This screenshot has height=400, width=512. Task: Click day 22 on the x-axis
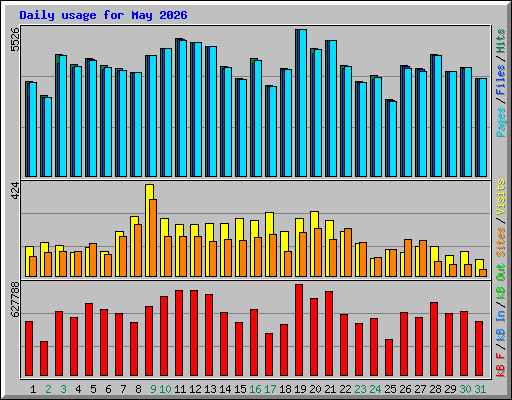[x=345, y=389]
